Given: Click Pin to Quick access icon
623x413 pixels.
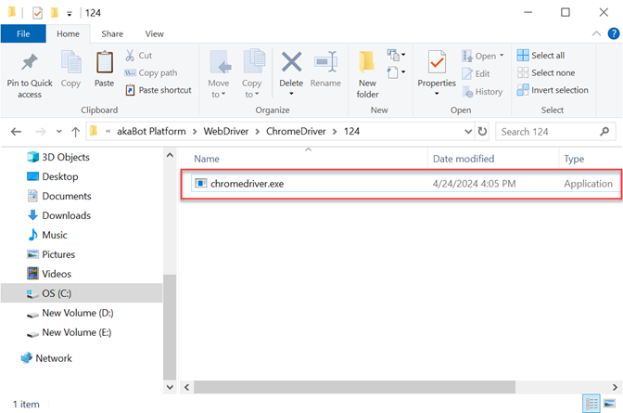Looking at the screenshot, I should (x=29, y=62).
